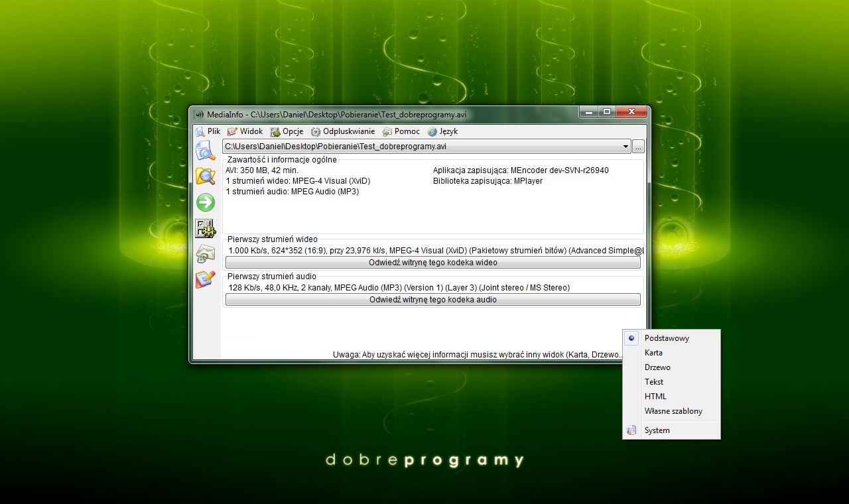Choose Karta view from popup menu

671,353
